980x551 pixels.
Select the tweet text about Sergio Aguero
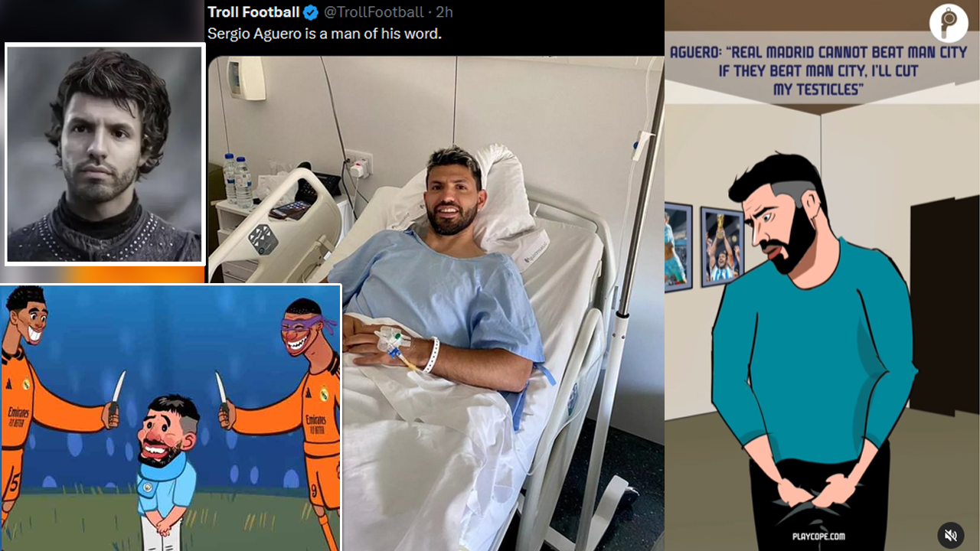325,34
